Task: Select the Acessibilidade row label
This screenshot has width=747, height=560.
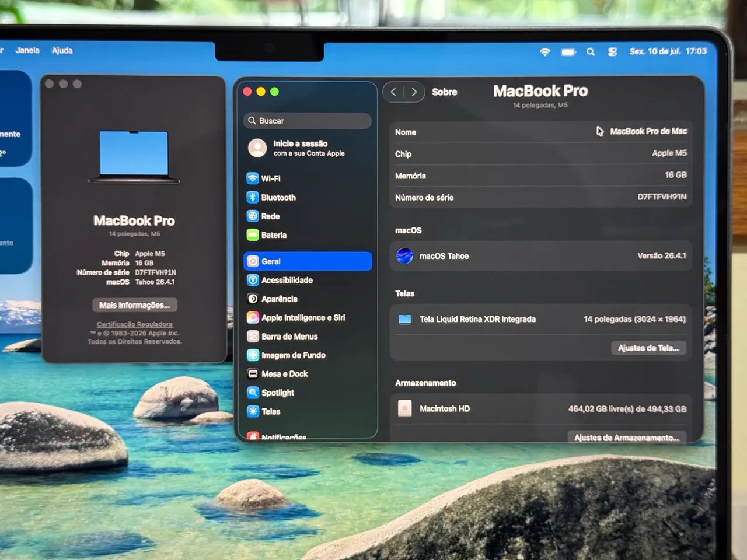Action: [x=287, y=280]
